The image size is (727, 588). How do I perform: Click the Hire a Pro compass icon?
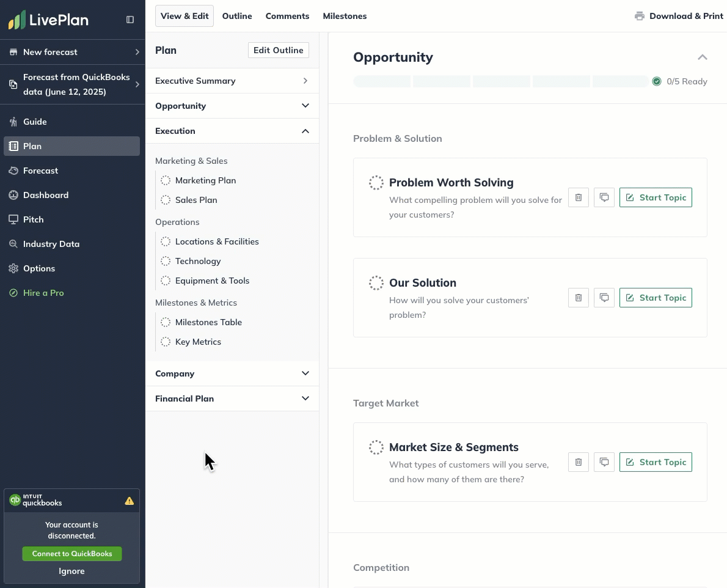pos(13,293)
